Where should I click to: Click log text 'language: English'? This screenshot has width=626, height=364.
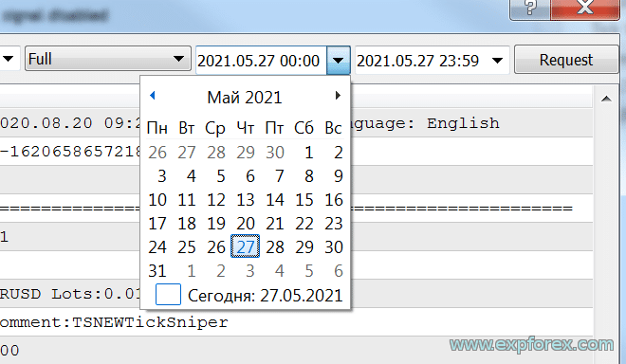425,123
